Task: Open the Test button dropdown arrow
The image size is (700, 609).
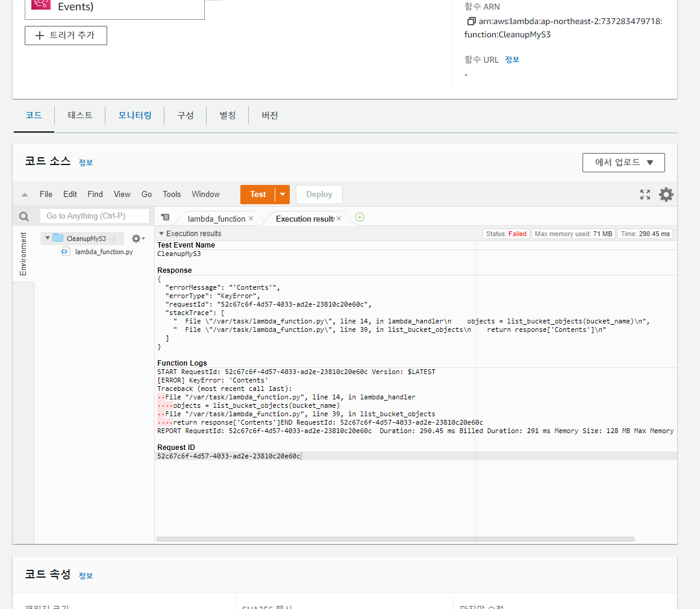Action: [x=283, y=195]
